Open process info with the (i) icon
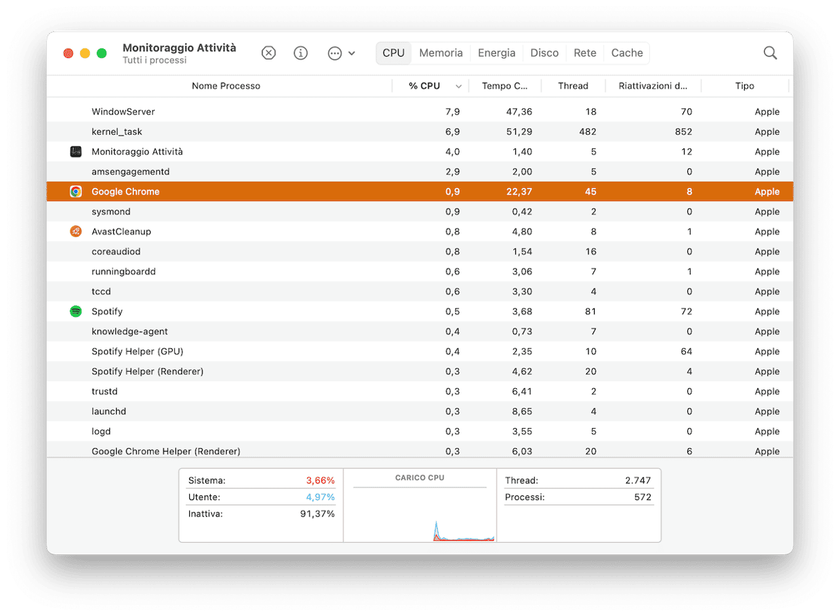840x616 pixels. click(x=300, y=53)
